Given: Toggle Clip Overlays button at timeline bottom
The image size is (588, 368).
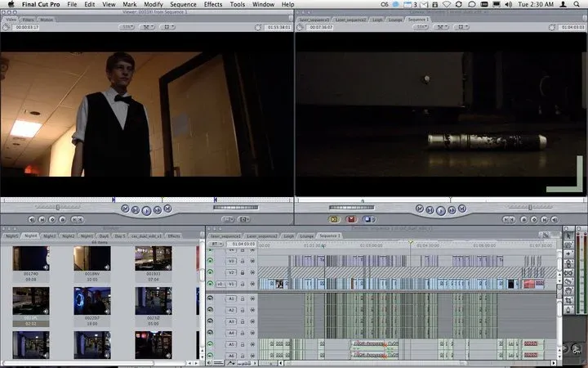Looking at the screenshot, I should click(x=230, y=363).
